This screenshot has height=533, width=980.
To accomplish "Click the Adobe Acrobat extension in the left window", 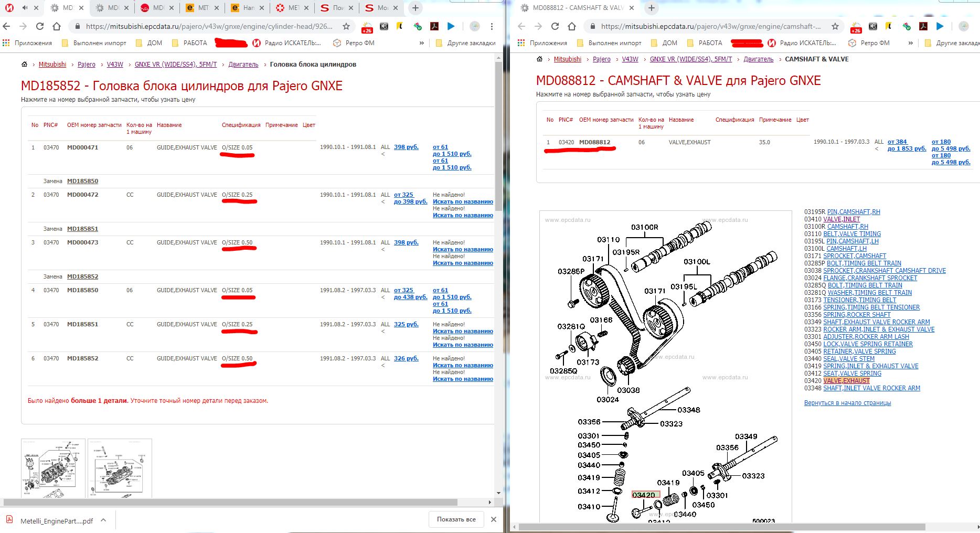I will tap(434, 26).
